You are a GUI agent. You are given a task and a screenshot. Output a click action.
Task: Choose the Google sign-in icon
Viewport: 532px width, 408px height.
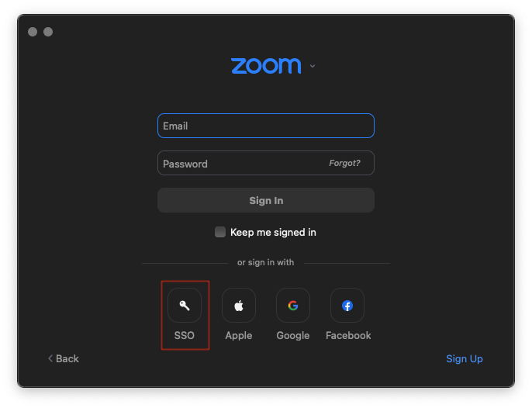[293, 306]
